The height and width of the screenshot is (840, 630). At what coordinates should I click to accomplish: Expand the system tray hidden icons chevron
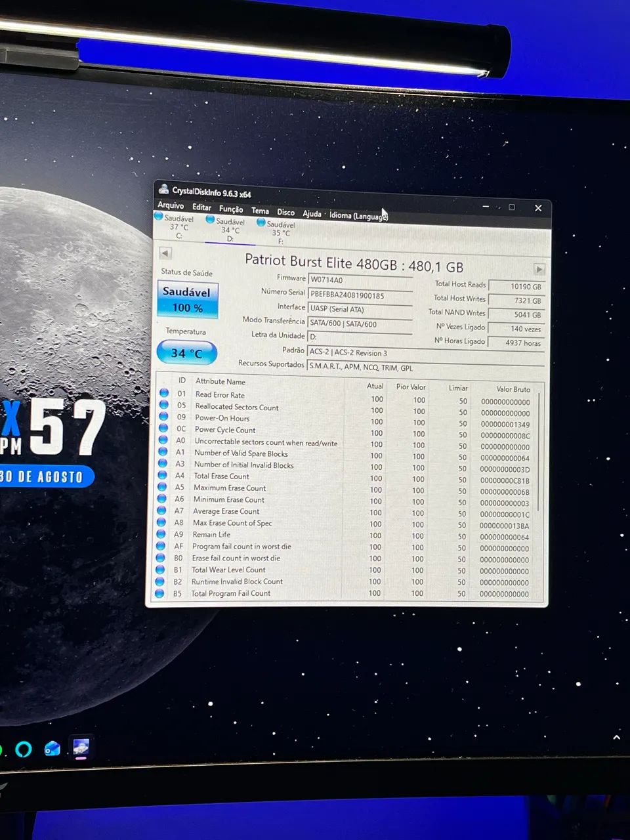(x=616, y=738)
